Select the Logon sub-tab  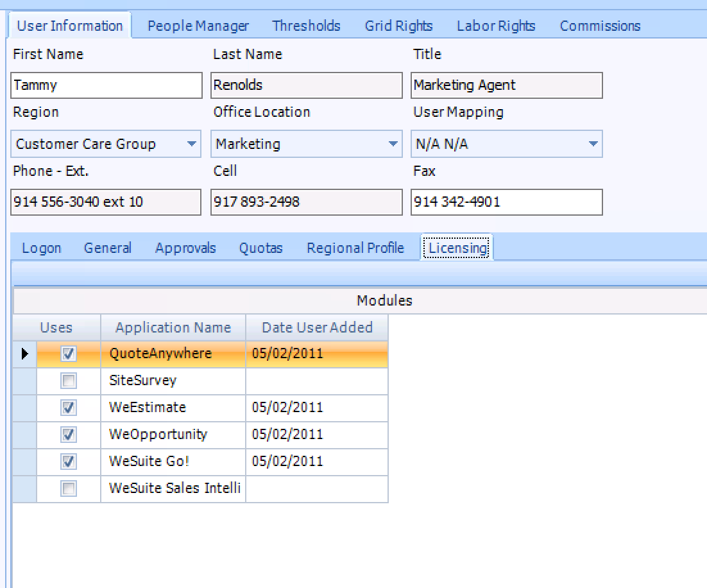(42, 248)
